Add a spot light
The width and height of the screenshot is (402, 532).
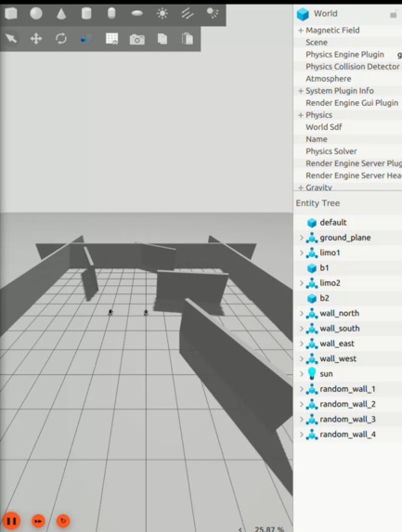[x=213, y=14]
